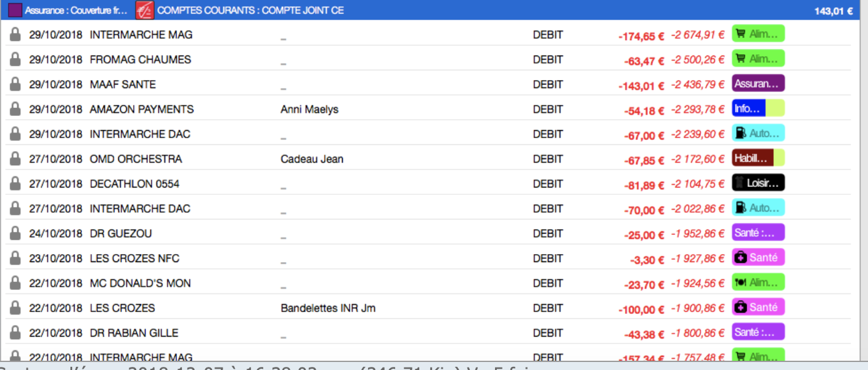Screen dimensions: 868x370
Task: Open the blue Info category tag for AMAZON PAYMENTS
Action: tap(758, 109)
